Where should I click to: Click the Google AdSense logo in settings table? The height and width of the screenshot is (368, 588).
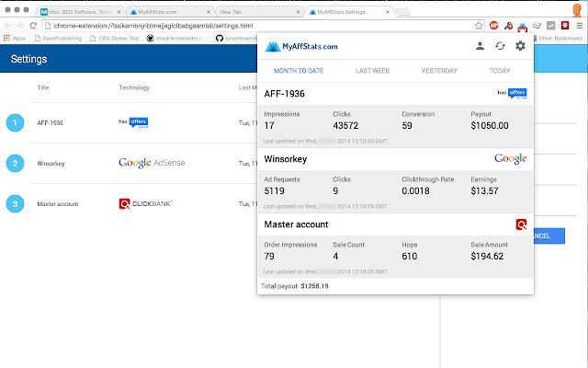pyautogui.click(x=152, y=163)
